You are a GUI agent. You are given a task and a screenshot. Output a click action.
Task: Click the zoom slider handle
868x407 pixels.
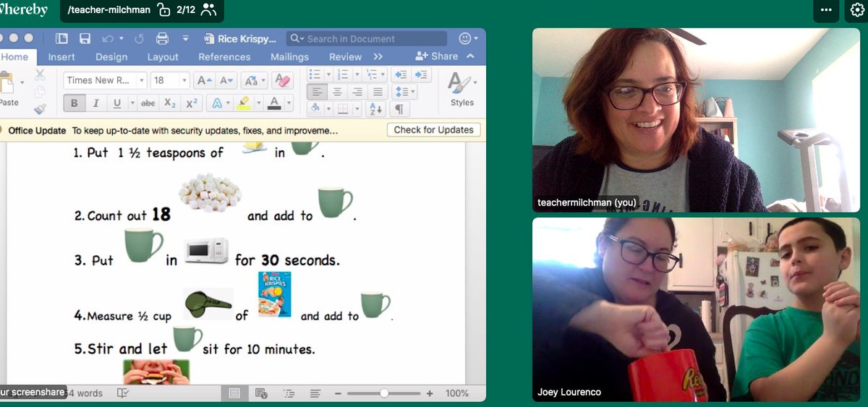pos(384,393)
